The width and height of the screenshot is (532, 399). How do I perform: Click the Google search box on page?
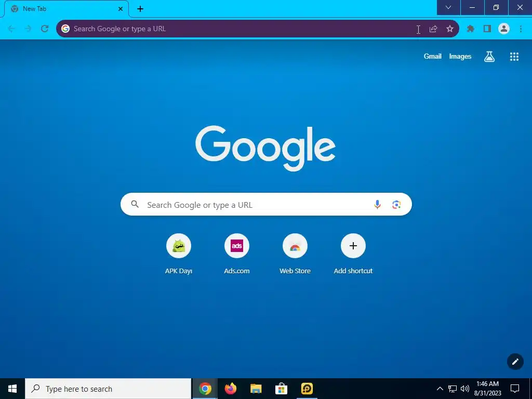tap(266, 204)
